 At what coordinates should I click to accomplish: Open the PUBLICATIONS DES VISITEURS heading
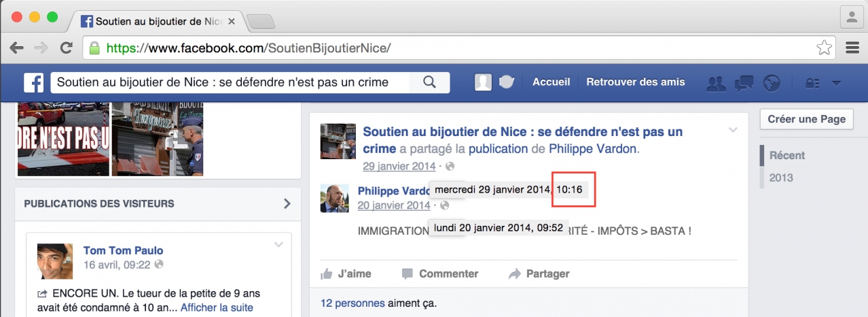coord(99,203)
